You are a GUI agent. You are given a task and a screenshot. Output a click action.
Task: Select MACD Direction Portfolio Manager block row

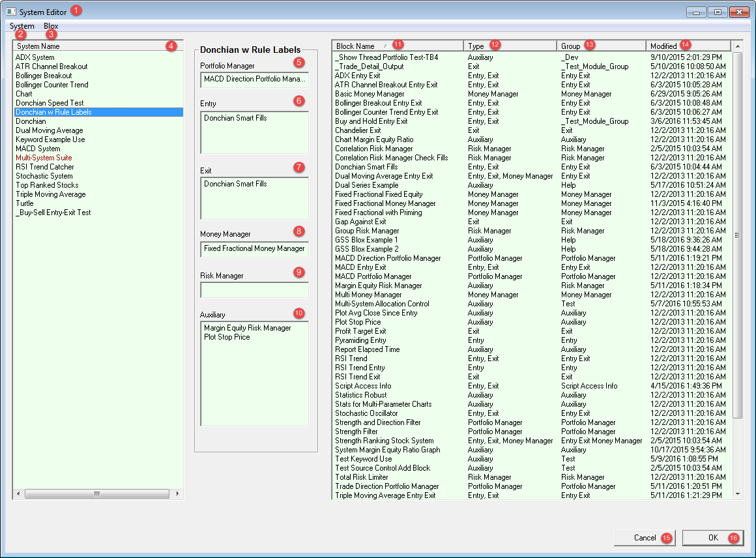pos(532,258)
